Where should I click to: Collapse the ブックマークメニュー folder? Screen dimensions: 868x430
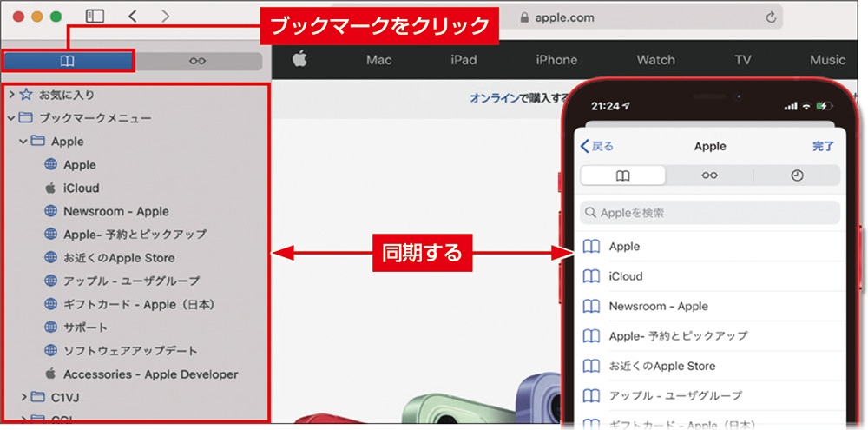click(x=11, y=118)
